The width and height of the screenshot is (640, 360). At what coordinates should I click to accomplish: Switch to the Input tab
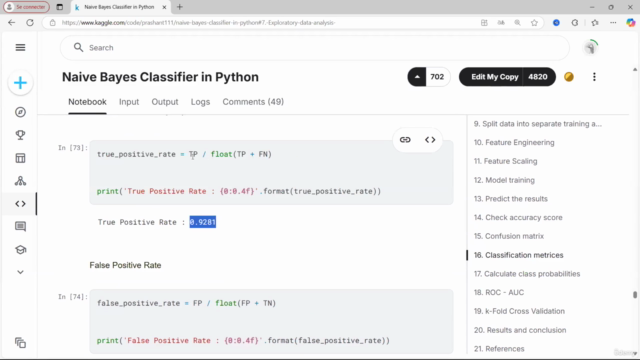[x=129, y=102]
